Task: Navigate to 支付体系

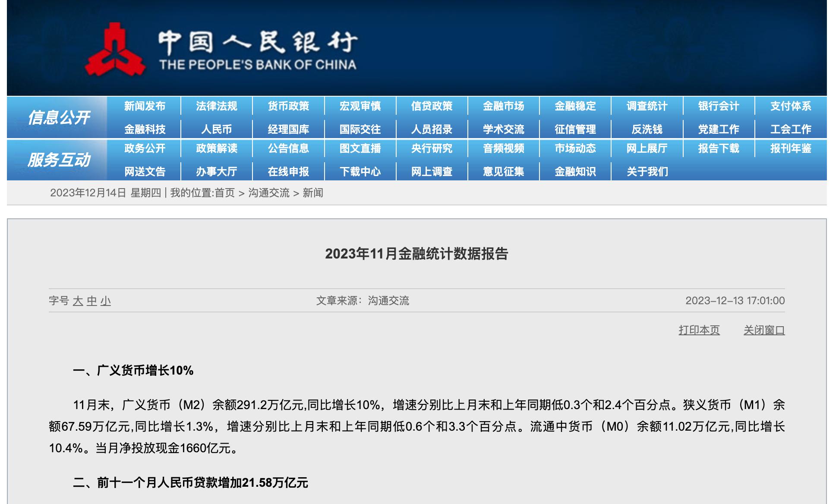Action: [791, 106]
